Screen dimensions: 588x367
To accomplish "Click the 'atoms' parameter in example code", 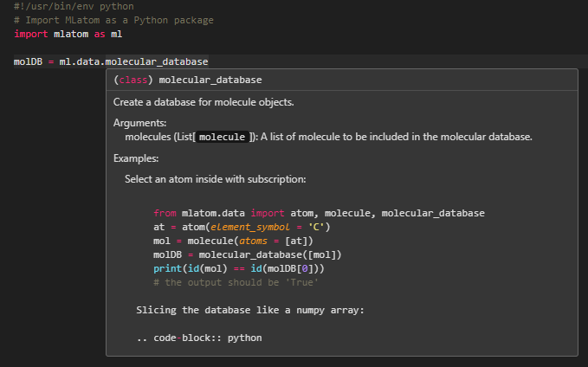I will pos(253,241).
